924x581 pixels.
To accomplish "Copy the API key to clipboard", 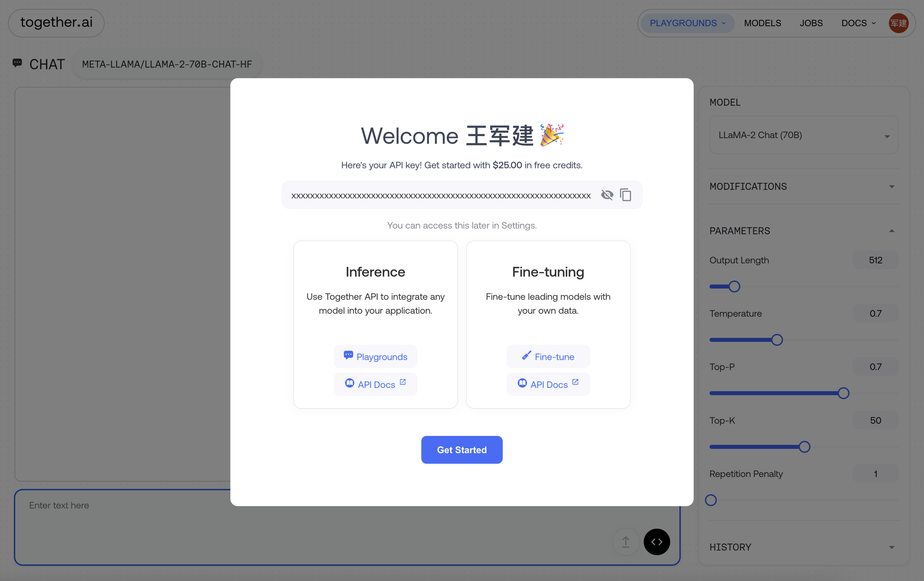I will [x=625, y=195].
